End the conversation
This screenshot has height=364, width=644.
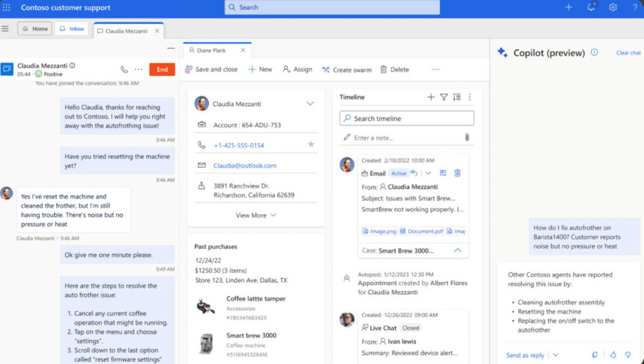(162, 69)
